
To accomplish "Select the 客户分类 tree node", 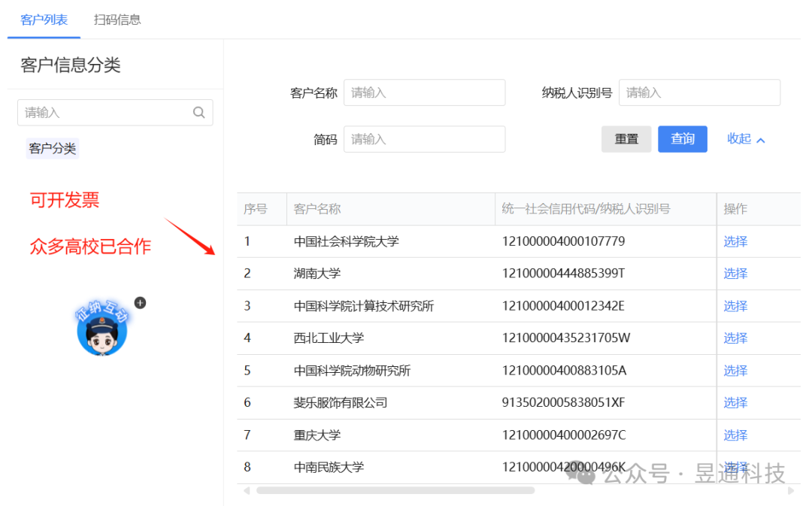I will [x=53, y=149].
